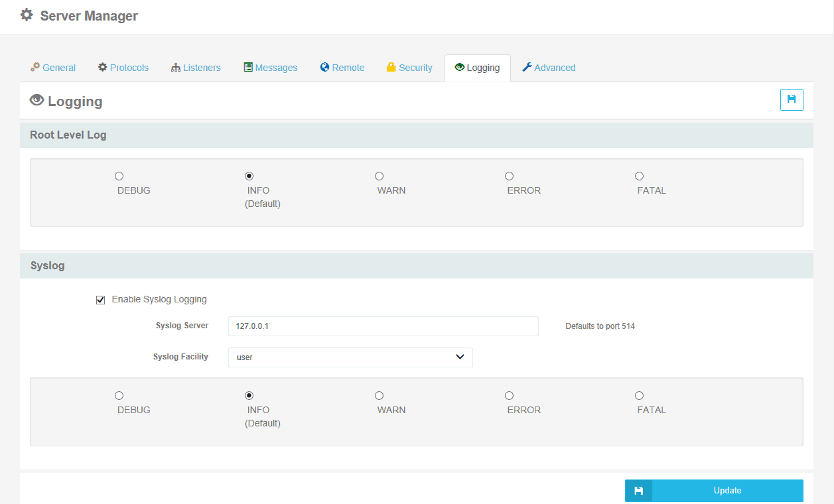Select DEBUG as the root log level

pos(119,176)
